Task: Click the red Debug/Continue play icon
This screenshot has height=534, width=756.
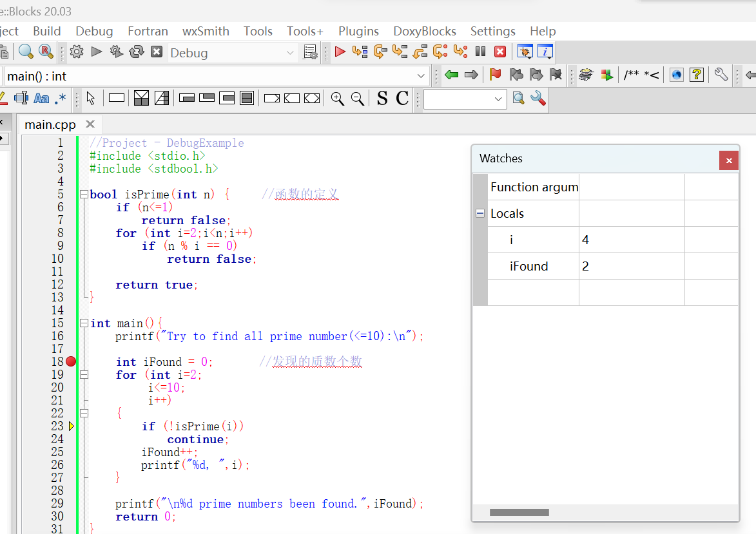Action: point(340,52)
